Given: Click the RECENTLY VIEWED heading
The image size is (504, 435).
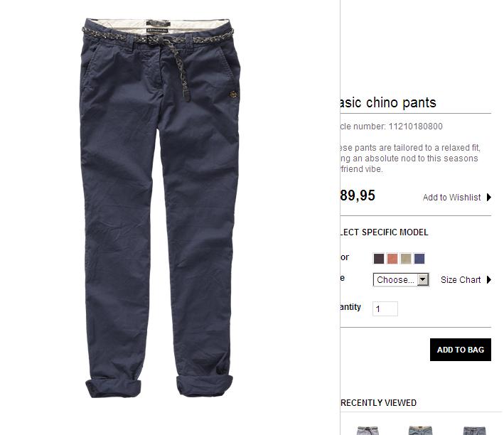Looking at the screenshot, I should point(379,403).
